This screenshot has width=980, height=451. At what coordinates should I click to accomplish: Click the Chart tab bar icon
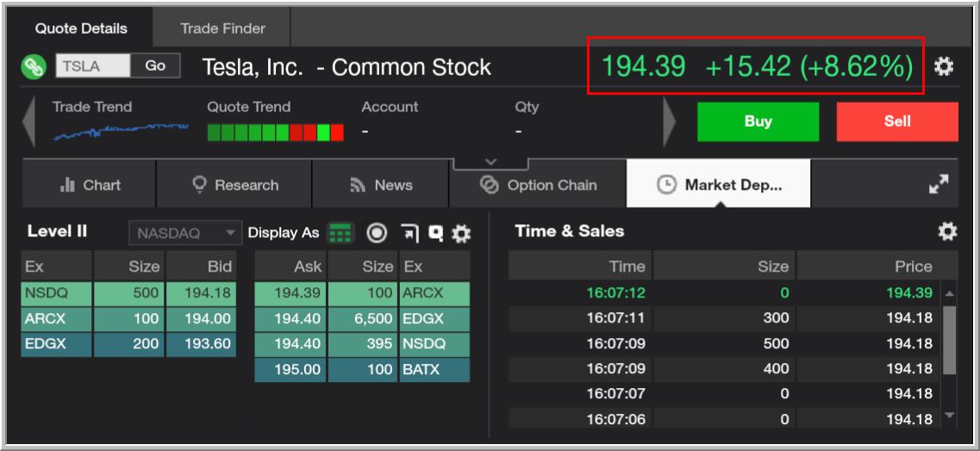[67, 185]
